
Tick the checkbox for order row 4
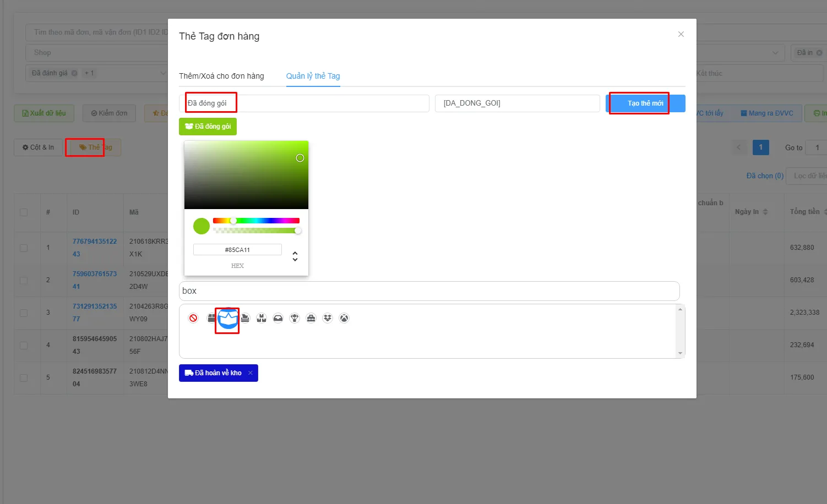coord(24,345)
